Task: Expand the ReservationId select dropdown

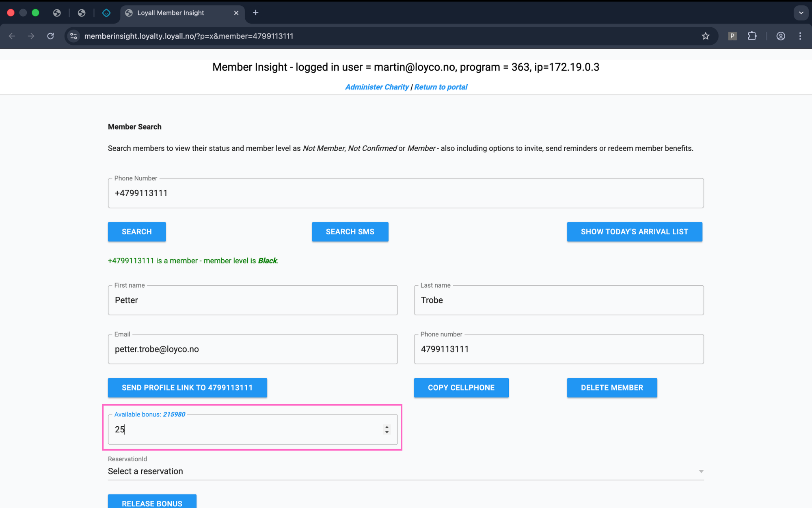Action: [406, 471]
